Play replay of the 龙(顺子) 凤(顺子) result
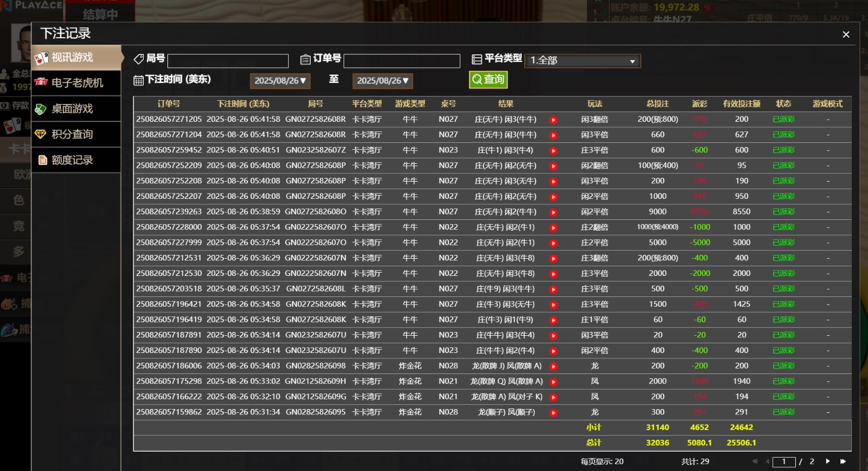The height and width of the screenshot is (471, 868). click(x=553, y=413)
